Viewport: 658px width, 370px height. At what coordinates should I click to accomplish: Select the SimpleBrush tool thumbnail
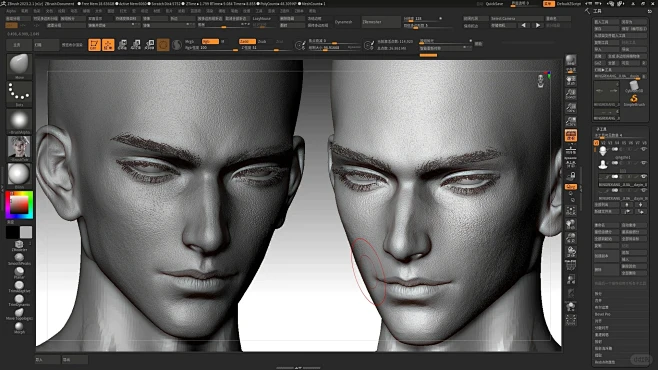634,100
